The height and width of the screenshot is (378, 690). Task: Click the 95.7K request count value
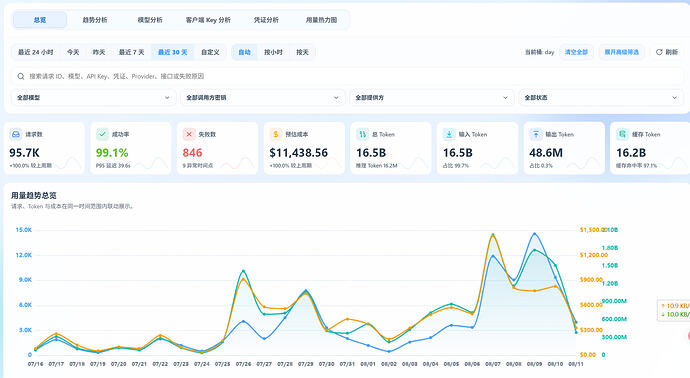pos(24,153)
